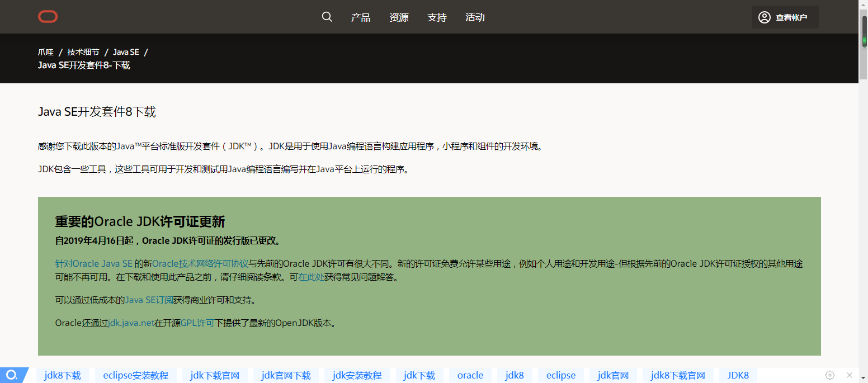Go to 技术细节 breadcrumb
The height and width of the screenshot is (383, 868).
83,52
